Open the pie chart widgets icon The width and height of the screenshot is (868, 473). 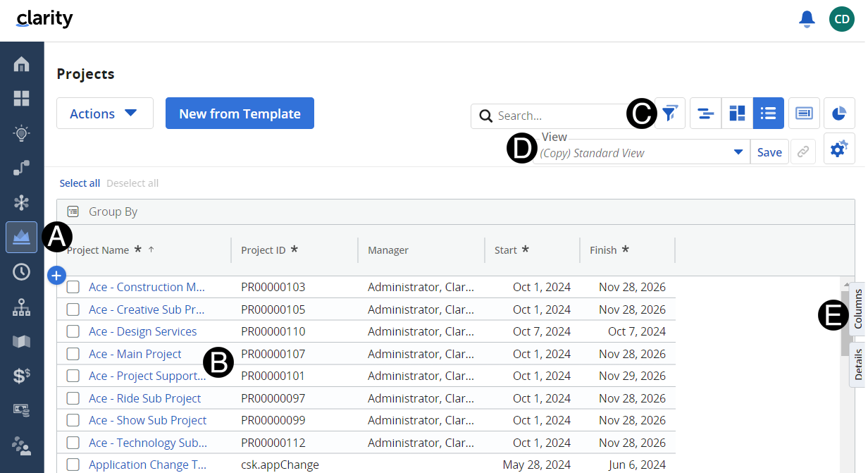pos(839,113)
